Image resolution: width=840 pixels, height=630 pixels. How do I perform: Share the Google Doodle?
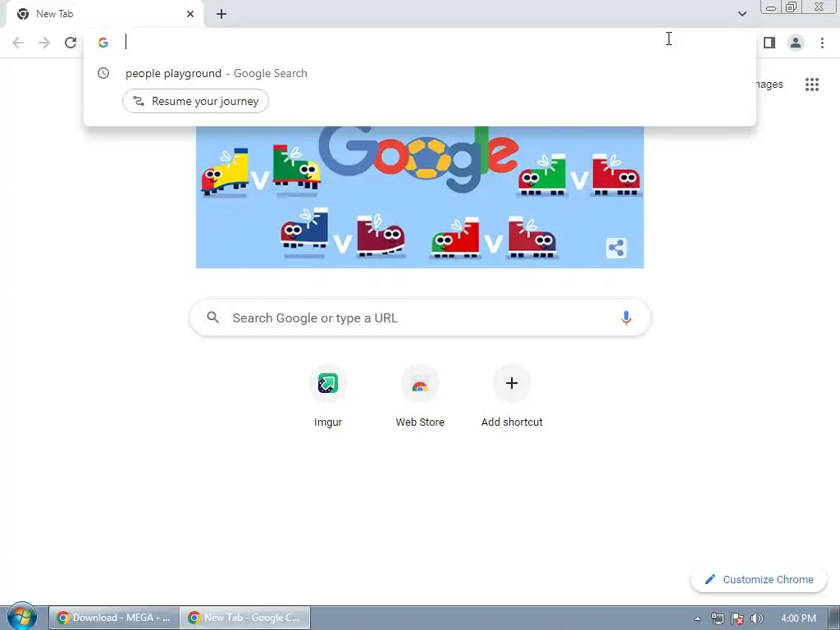pos(616,248)
